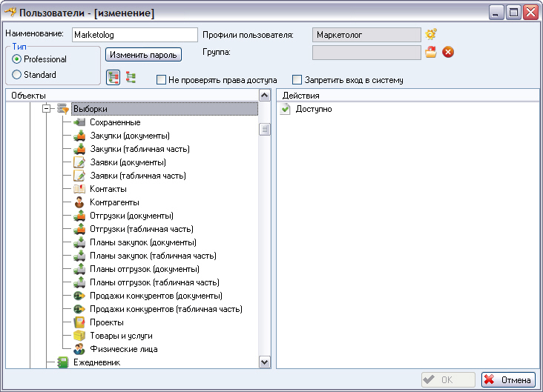Click the Планы закупок (табличная часть) icon
Screen dimensions: 543x392
(x=79, y=256)
